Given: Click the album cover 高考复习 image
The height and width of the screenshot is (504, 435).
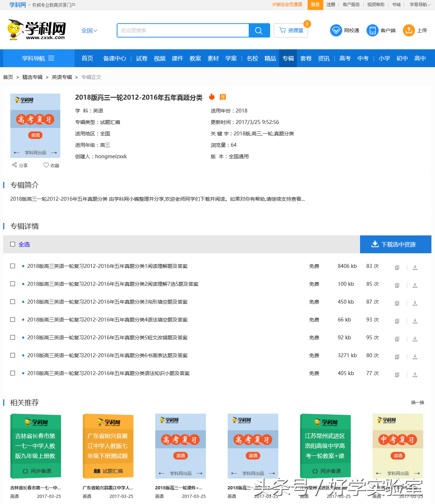Looking at the screenshot, I should pos(35,126).
